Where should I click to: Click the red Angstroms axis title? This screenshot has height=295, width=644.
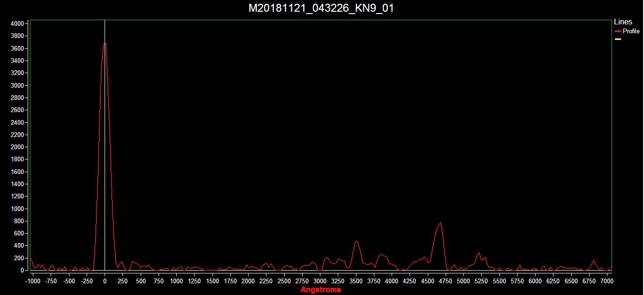[x=321, y=290]
